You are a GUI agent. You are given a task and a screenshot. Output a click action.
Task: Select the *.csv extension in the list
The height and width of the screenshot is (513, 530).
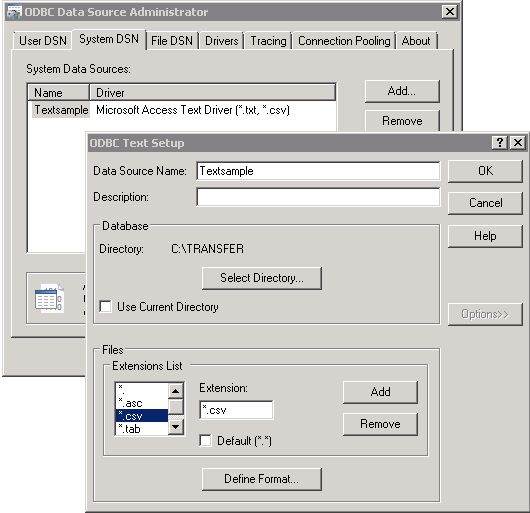(142, 416)
